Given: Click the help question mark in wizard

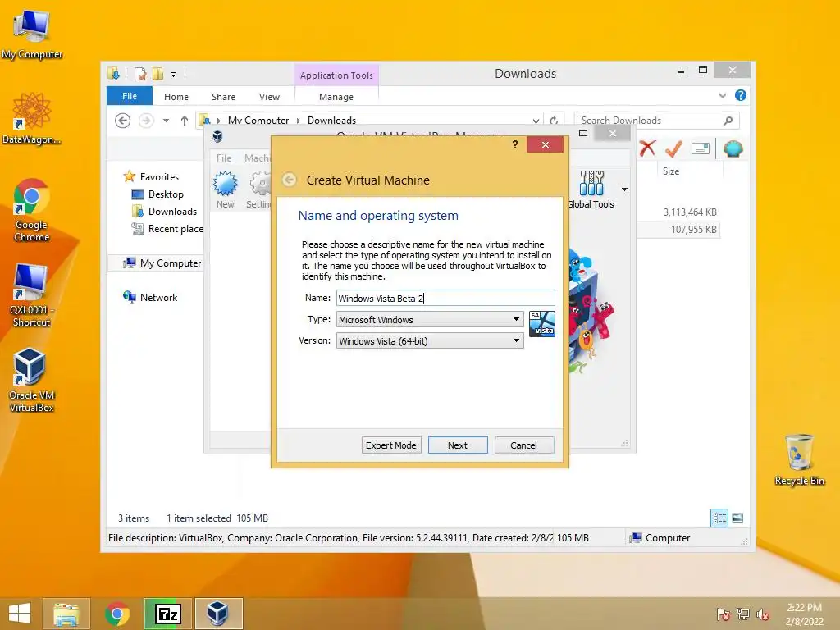Looking at the screenshot, I should [515, 144].
